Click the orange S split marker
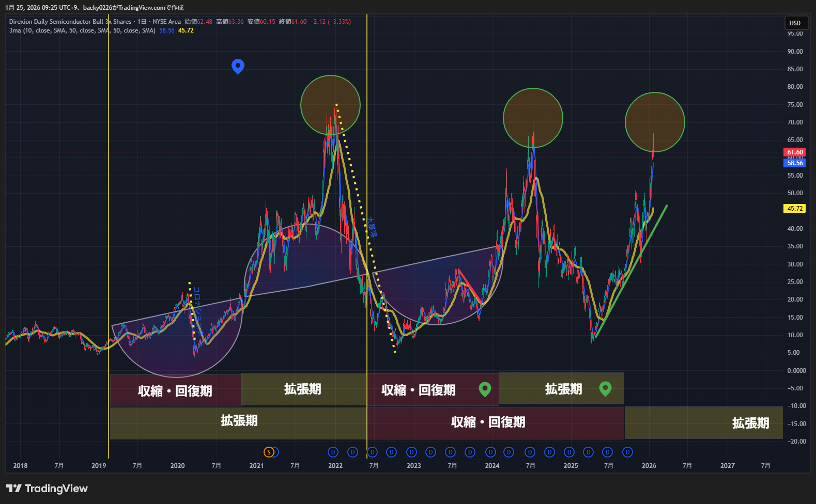Screen dimensions: 816x504 (269, 452)
